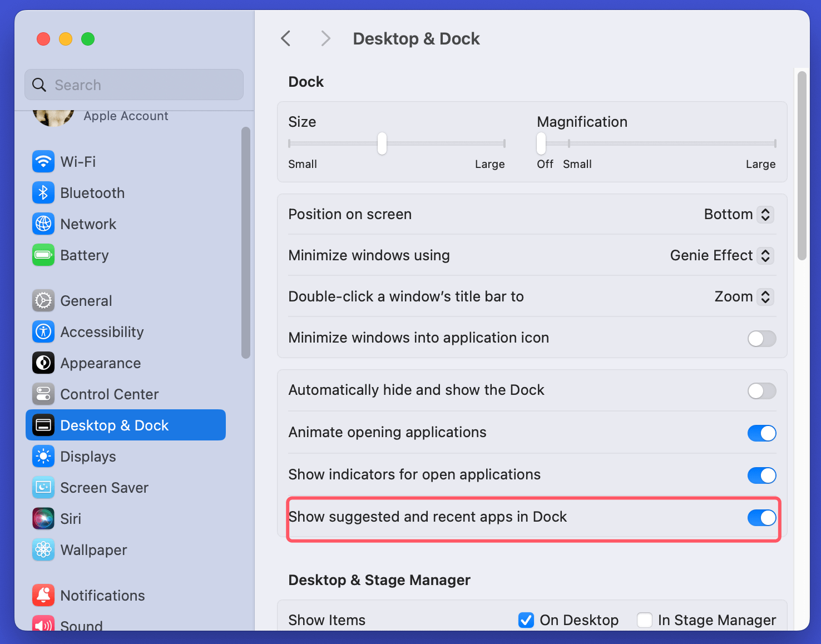Open Siri settings
821x644 pixels.
71,518
